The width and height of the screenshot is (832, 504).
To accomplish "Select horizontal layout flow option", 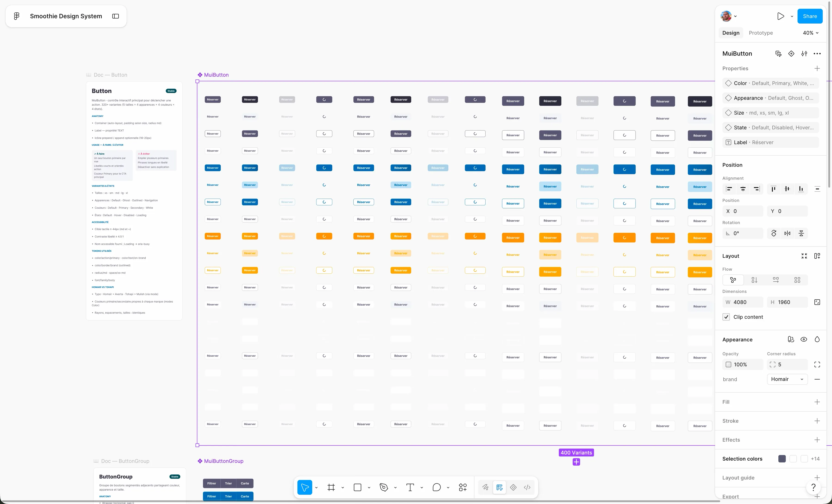I will 776,279.
